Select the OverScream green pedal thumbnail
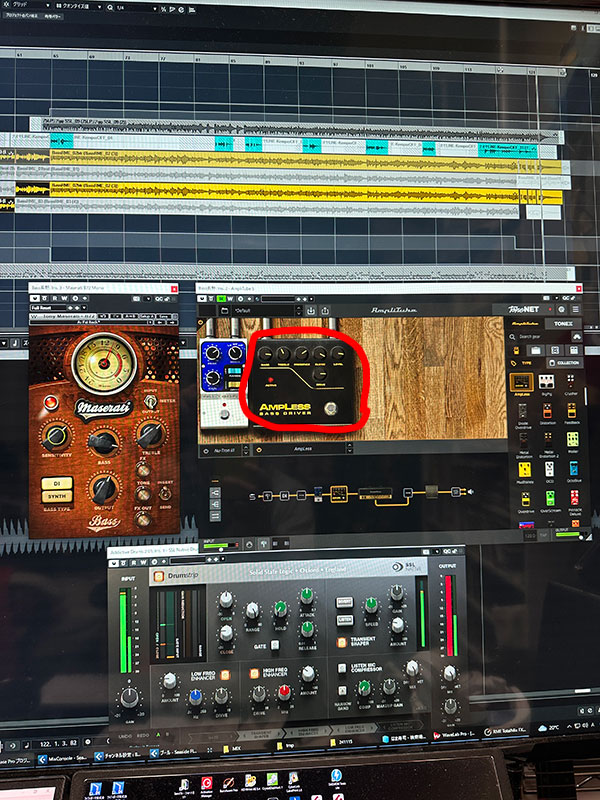This screenshot has width=600, height=800. point(550,499)
